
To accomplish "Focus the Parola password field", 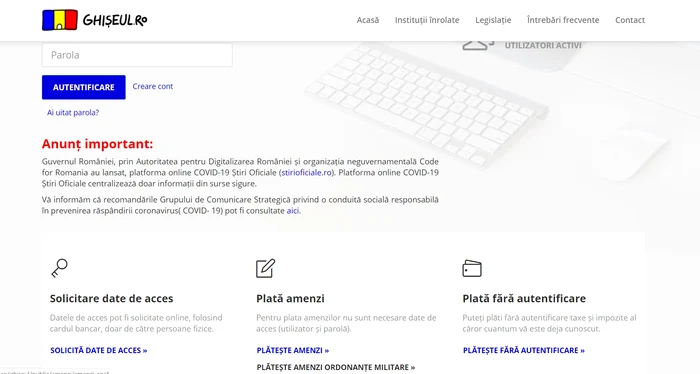I will point(137,55).
